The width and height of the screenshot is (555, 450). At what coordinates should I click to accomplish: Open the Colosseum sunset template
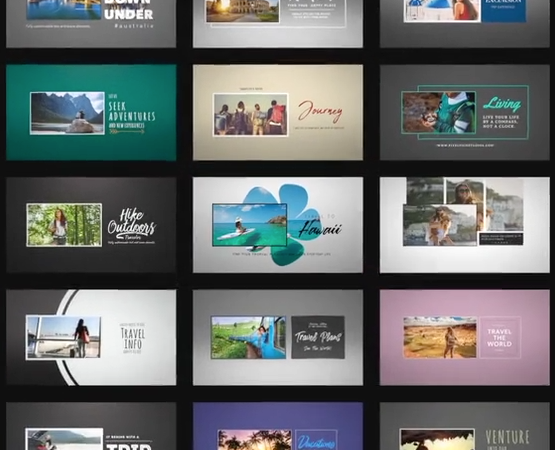[x=278, y=24]
